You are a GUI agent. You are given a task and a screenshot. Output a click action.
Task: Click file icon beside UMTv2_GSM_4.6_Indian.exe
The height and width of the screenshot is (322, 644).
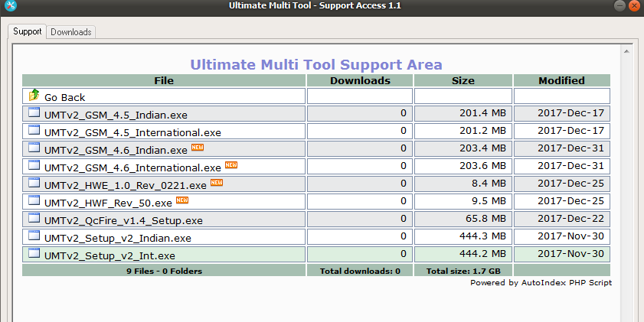point(34,148)
